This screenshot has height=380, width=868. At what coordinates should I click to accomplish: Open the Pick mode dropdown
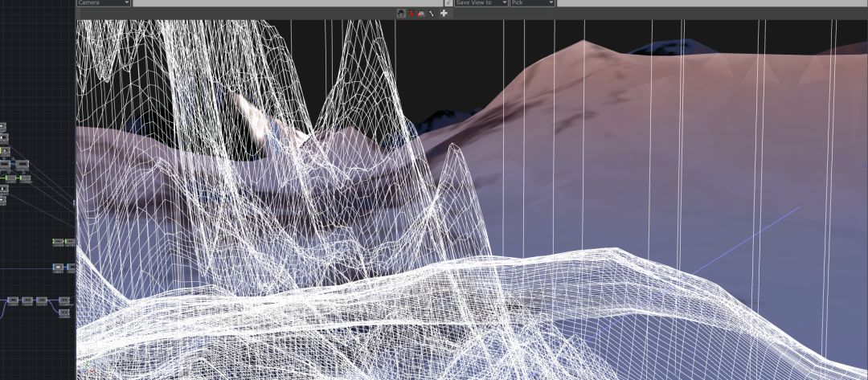tap(532, 2)
